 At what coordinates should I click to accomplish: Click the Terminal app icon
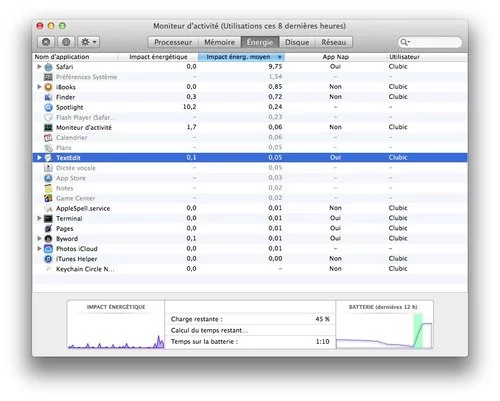[x=49, y=219]
